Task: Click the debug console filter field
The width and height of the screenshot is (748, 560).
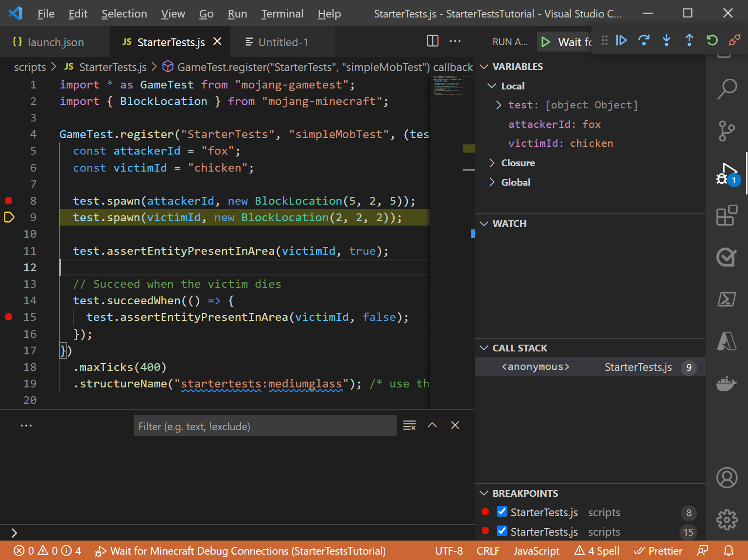Action: tap(265, 426)
